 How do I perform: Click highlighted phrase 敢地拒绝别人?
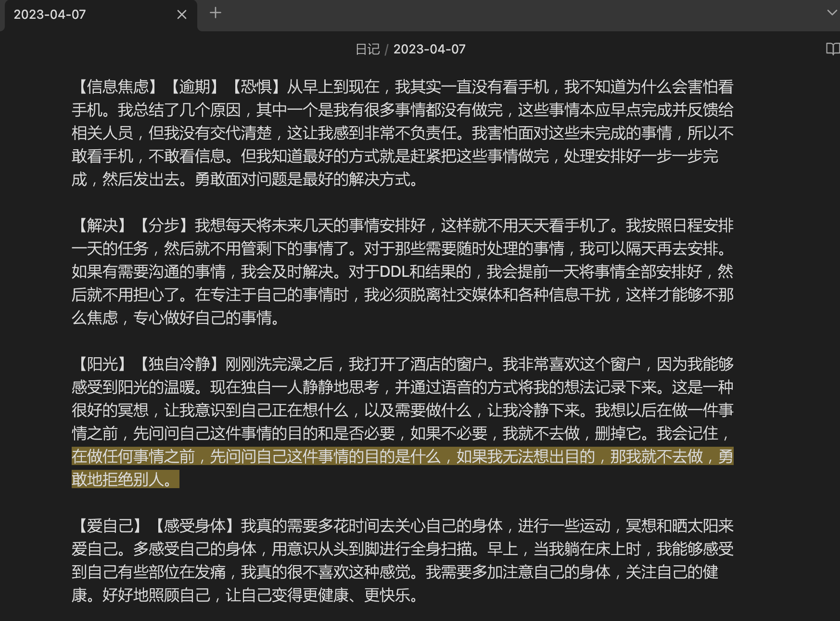pyautogui.click(x=118, y=479)
